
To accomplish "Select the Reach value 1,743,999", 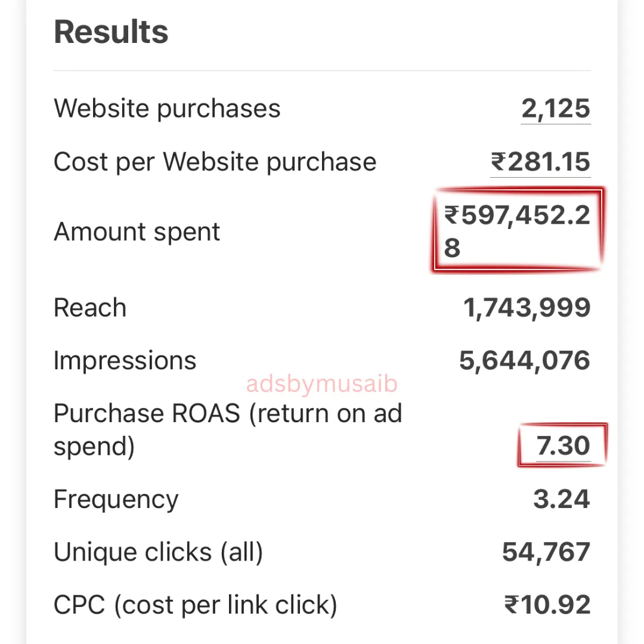I will tap(527, 308).
